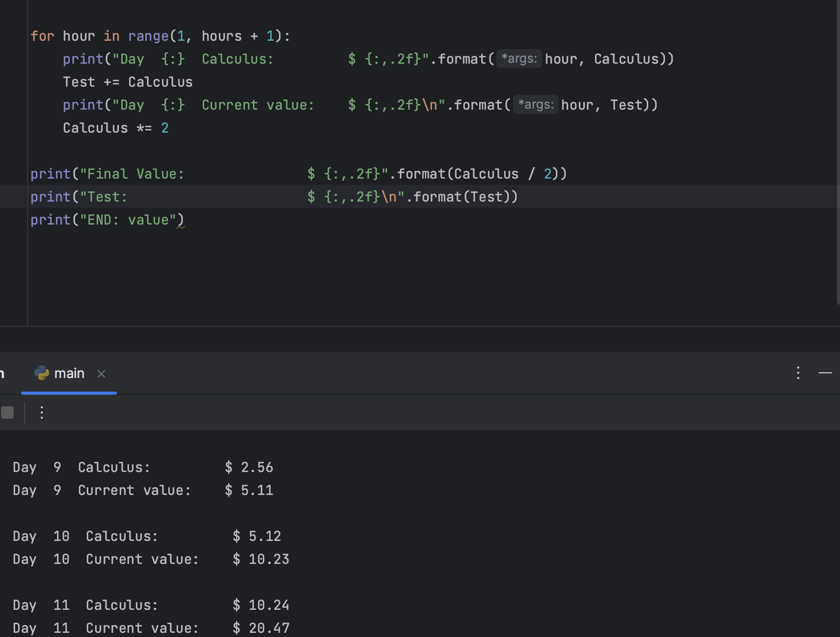Click the Stop button in the run toolbar
The image size is (840, 637).
7,412
